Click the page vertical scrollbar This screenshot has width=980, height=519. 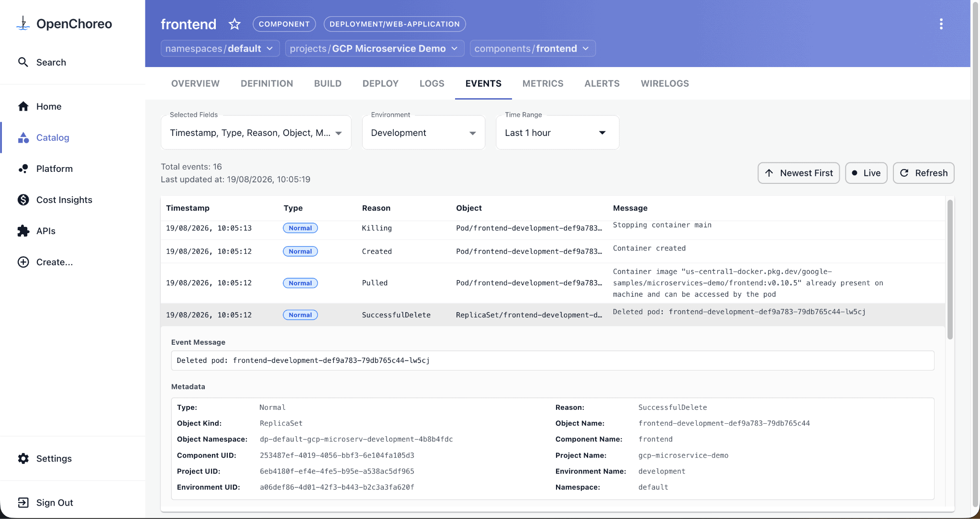click(x=975, y=254)
